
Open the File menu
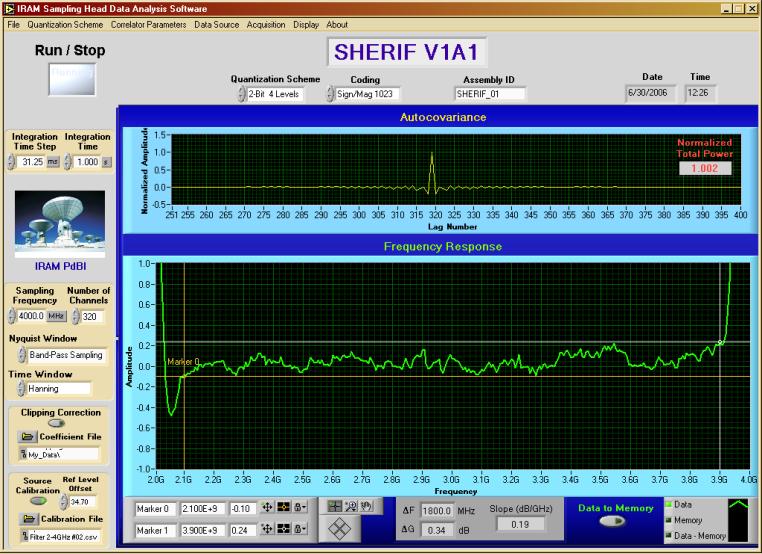pos(14,24)
